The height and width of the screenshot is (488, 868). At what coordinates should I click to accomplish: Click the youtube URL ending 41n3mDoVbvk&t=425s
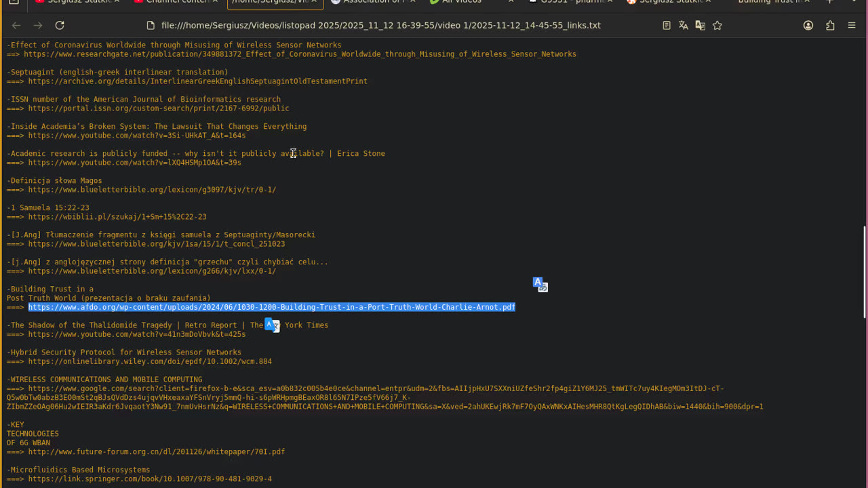[137, 334]
